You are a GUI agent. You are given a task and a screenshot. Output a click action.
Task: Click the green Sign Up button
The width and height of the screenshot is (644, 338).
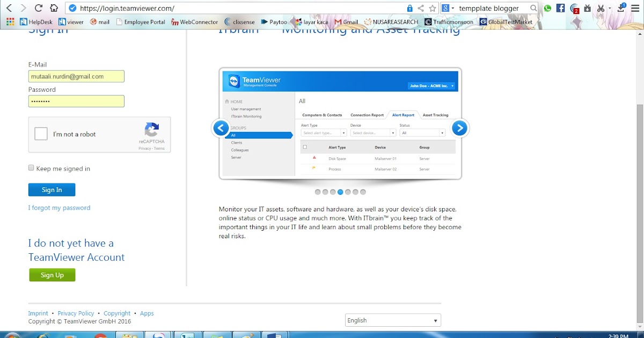pyautogui.click(x=52, y=275)
